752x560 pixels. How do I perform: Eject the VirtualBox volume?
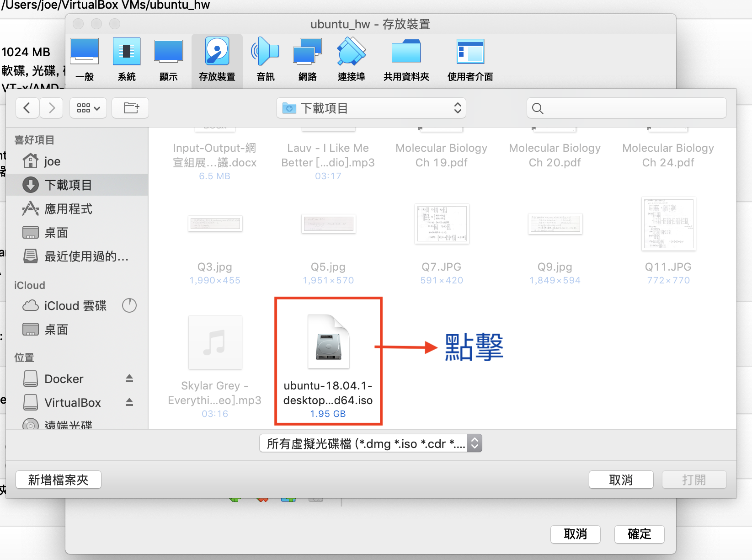tap(129, 402)
